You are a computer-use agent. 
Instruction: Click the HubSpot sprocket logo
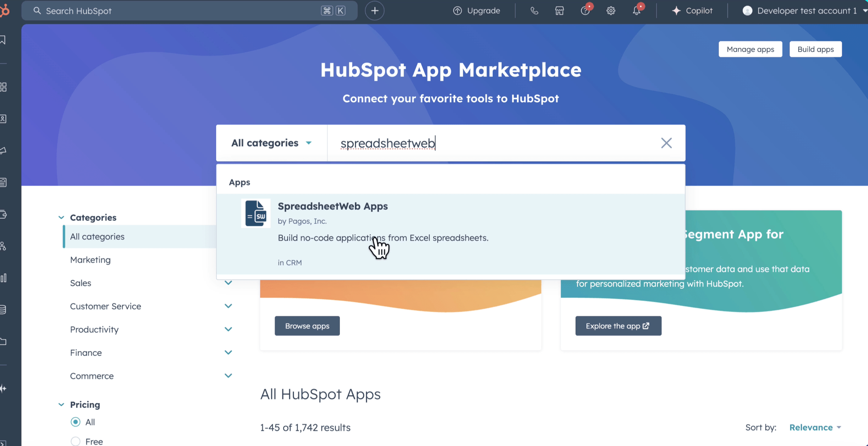coord(4,11)
